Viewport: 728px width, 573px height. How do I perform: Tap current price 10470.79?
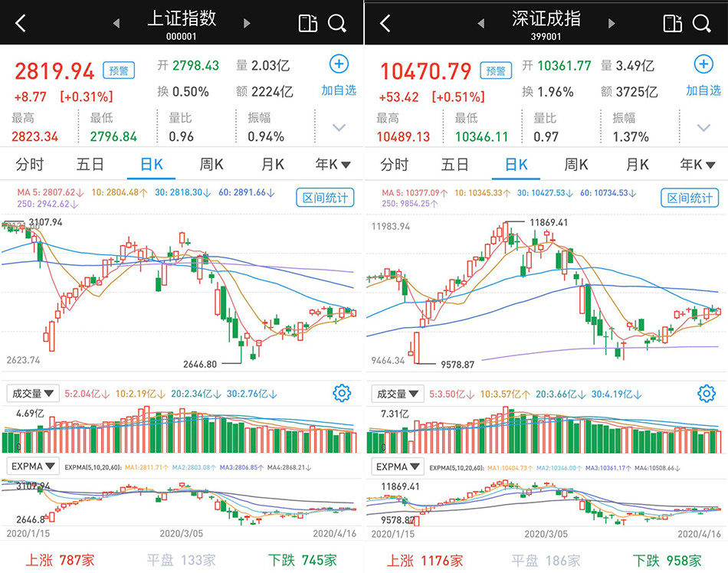[x=426, y=71]
